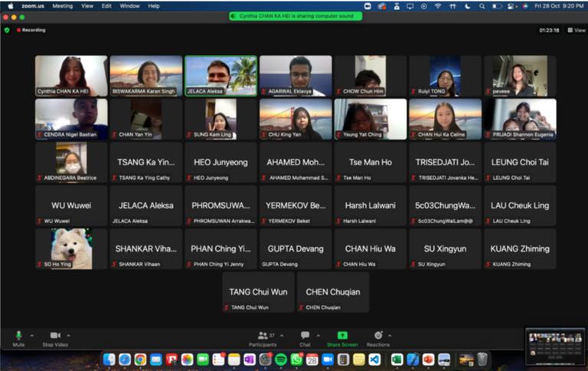Click the green encryption shield icon
The image size is (588, 371).
click(7, 30)
